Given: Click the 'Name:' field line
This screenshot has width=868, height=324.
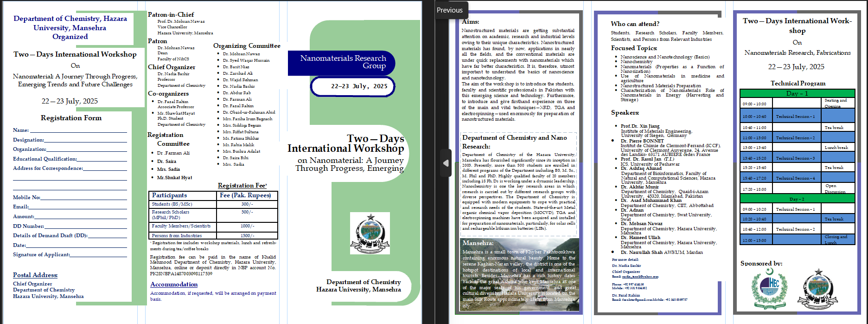Looking at the screenshot, I should pos(78,131).
